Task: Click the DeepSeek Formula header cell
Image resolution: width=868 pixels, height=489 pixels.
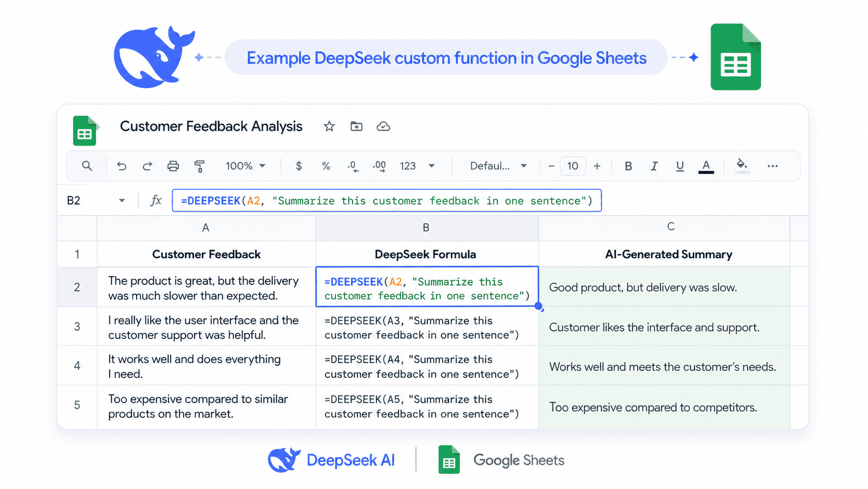Action: [427, 254]
